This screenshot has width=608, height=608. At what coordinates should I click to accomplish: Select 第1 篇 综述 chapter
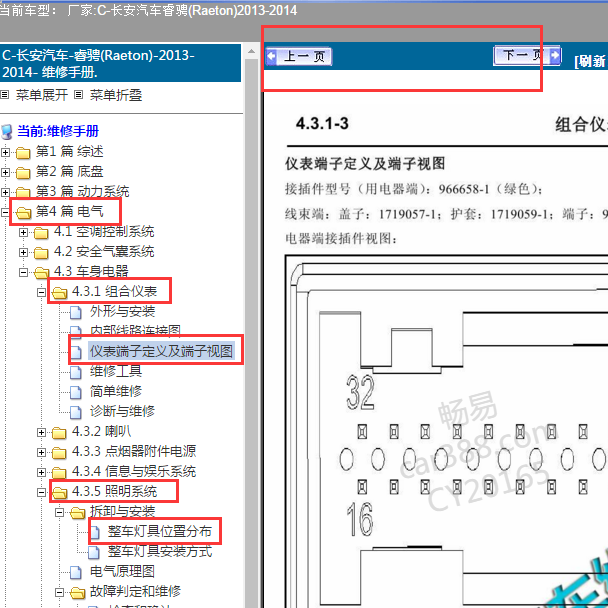click(x=69, y=151)
